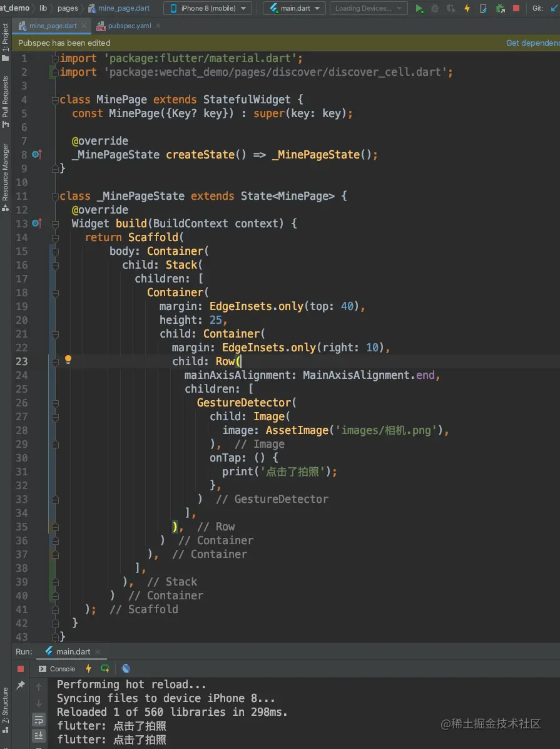
Task: Click the quick-fix light bulb on line 23
Action: [x=68, y=359]
